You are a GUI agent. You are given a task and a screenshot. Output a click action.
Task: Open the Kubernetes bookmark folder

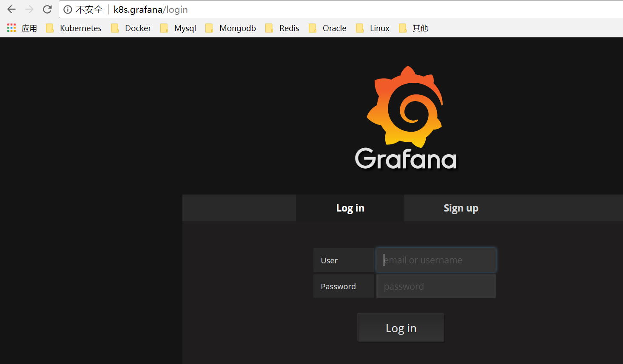(x=74, y=28)
